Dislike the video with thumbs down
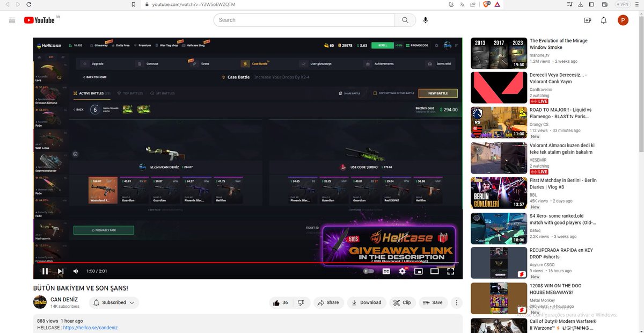 302,302
